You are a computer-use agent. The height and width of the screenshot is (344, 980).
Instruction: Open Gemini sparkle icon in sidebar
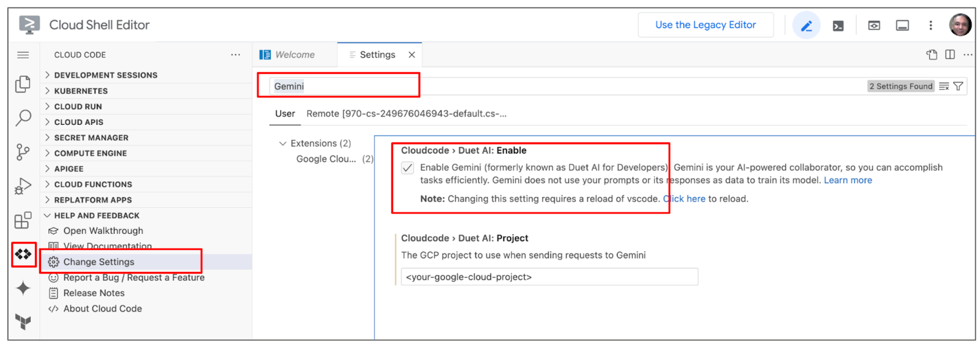(x=23, y=288)
